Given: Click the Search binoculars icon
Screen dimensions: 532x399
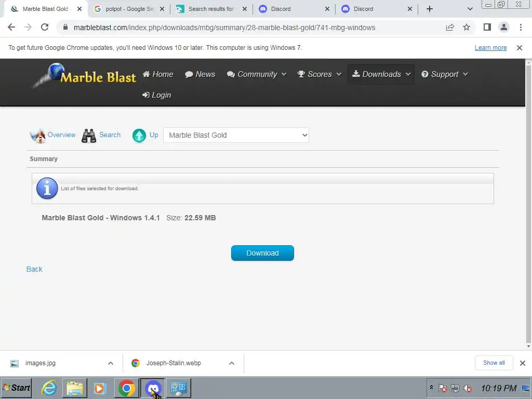Looking at the screenshot, I should tap(89, 136).
